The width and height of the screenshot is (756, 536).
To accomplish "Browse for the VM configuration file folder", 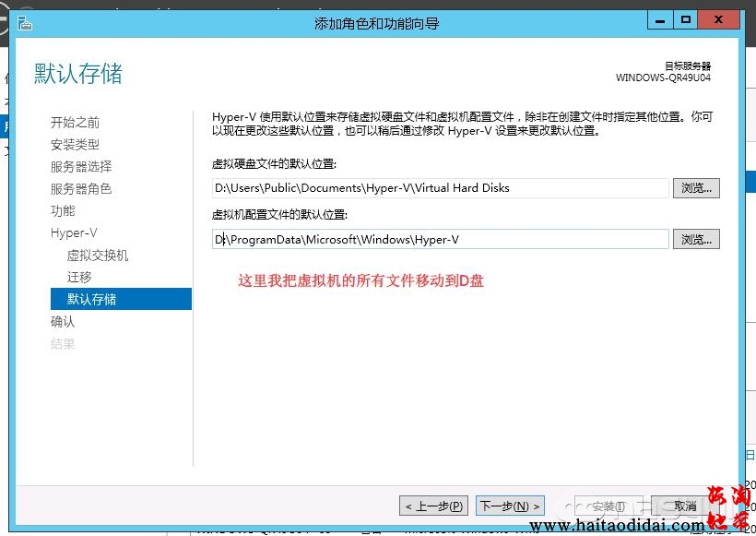I will [696, 240].
